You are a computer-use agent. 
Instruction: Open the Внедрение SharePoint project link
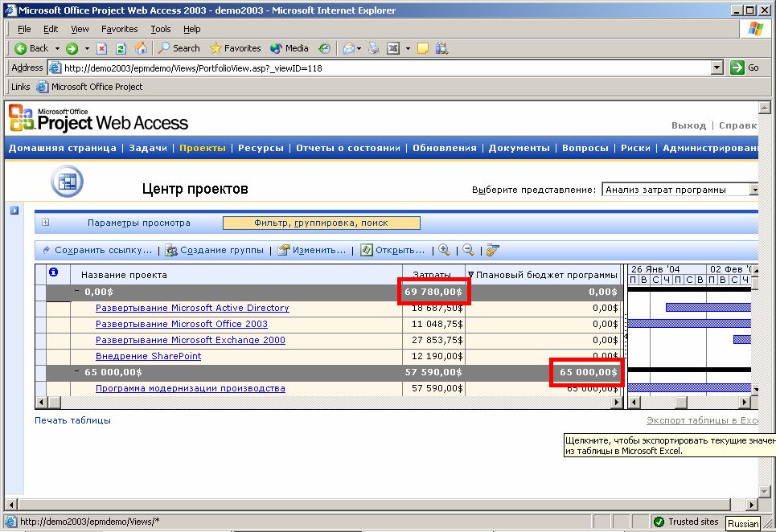(x=148, y=356)
